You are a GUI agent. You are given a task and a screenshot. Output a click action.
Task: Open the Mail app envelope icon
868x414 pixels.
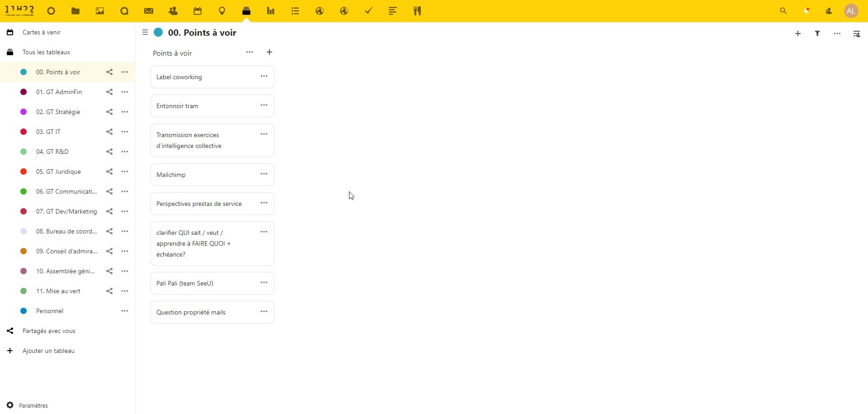point(149,11)
